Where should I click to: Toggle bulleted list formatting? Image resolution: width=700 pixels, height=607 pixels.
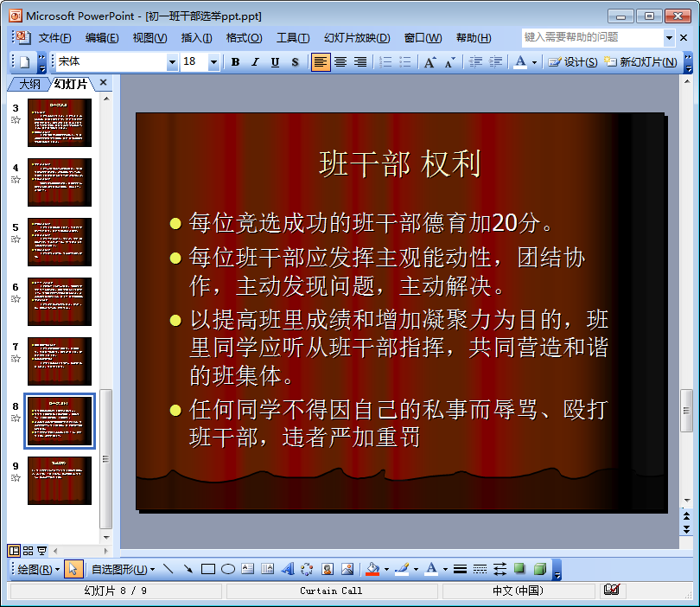[x=405, y=62]
